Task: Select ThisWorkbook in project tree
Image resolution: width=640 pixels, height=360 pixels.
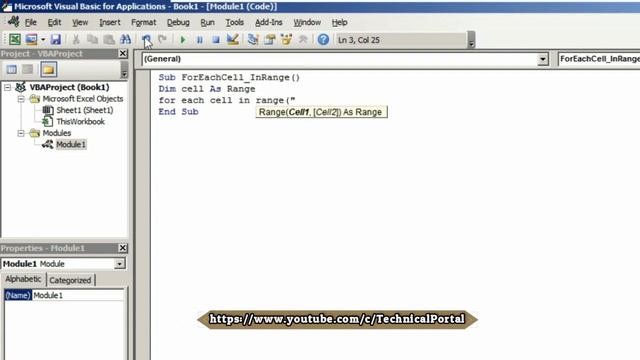Action: click(x=80, y=122)
